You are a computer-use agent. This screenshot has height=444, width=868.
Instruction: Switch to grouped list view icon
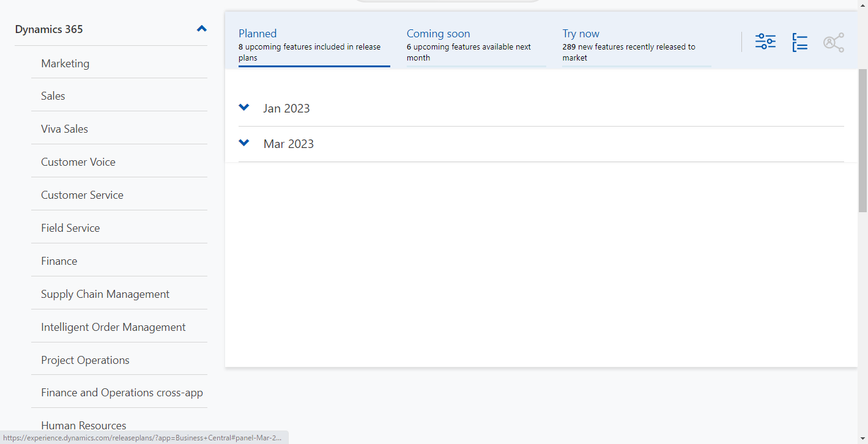[x=799, y=42]
